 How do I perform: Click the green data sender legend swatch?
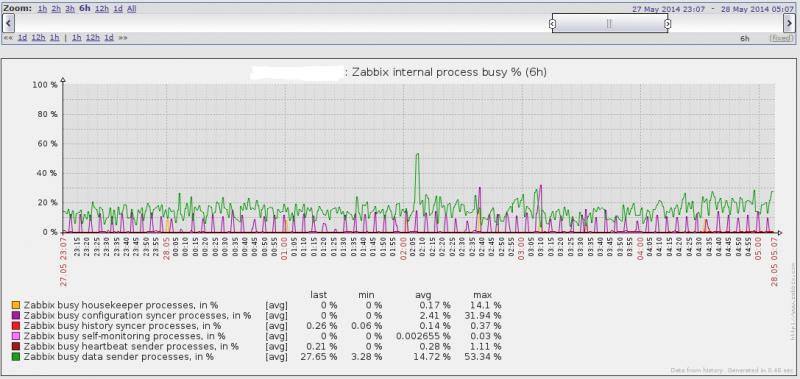coord(16,357)
